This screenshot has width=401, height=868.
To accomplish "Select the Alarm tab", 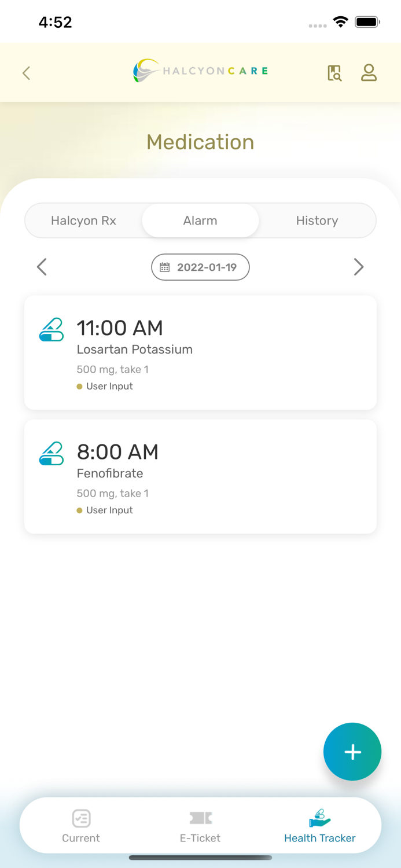I will click(x=200, y=220).
